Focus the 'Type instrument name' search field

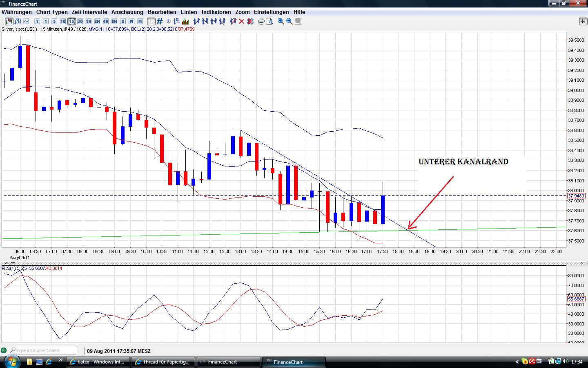point(46,350)
